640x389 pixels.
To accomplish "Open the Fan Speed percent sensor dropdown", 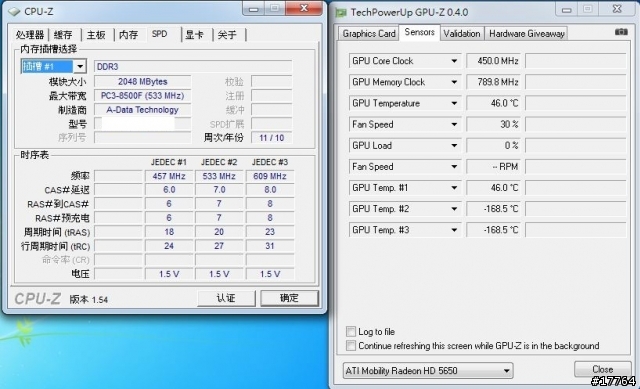I will click(x=454, y=124).
